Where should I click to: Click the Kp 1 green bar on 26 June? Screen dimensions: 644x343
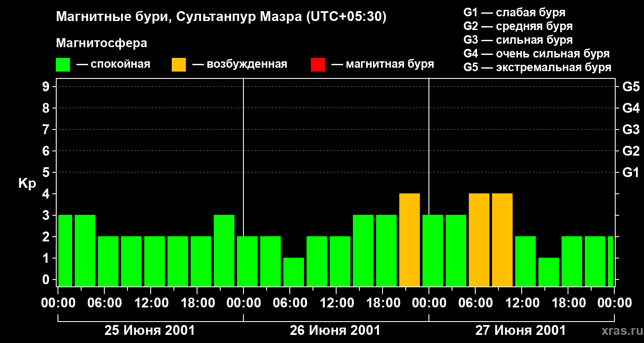click(x=294, y=272)
